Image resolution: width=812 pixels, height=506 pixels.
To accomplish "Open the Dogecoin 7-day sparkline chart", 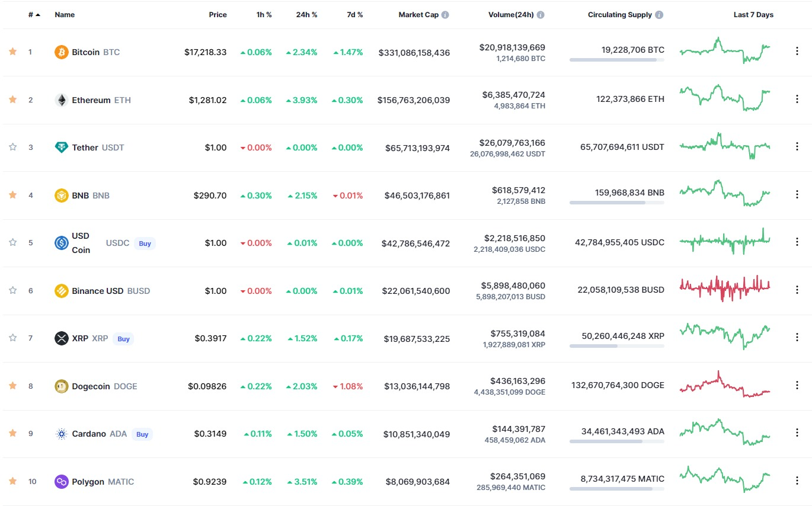I will pos(725,384).
